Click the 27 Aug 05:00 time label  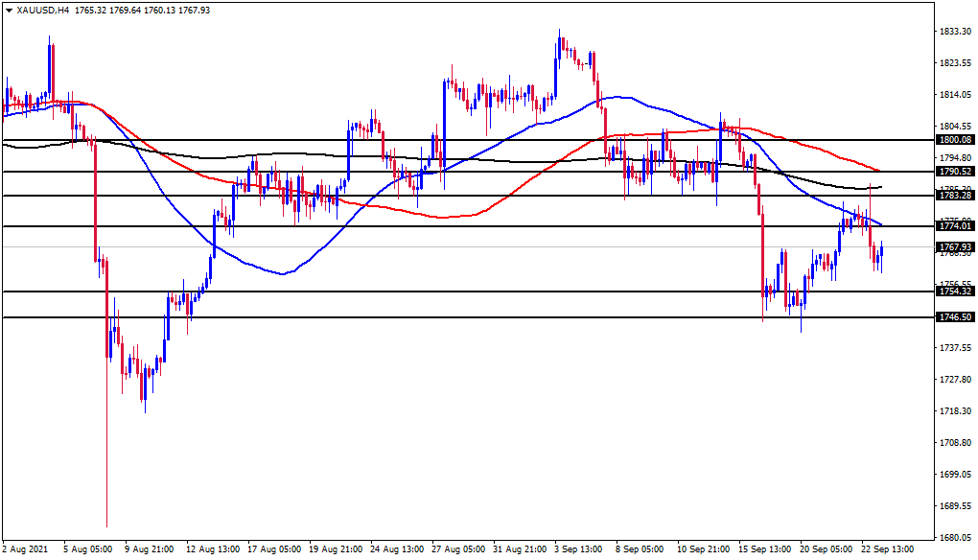[458, 549]
